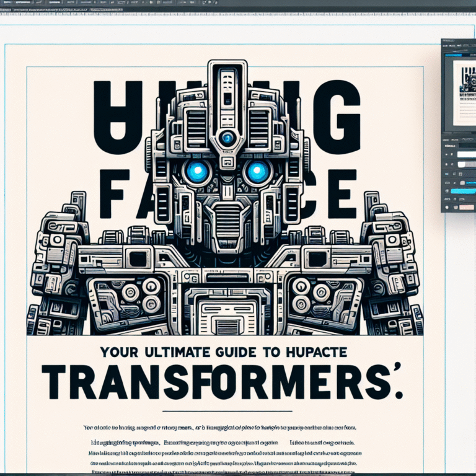476x476 pixels.
Task: Click the white swatch in the first panel row
Action: [467, 154]
